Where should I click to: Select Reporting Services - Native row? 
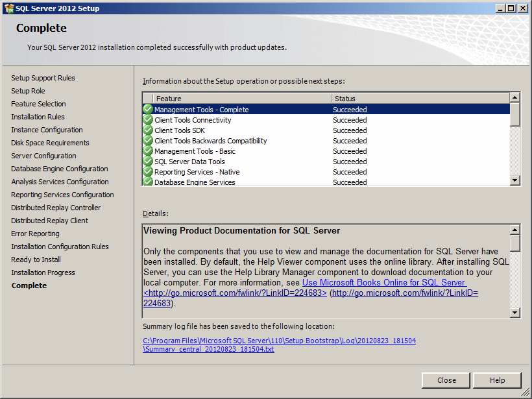pyautogui.click(x=326, y=172)
